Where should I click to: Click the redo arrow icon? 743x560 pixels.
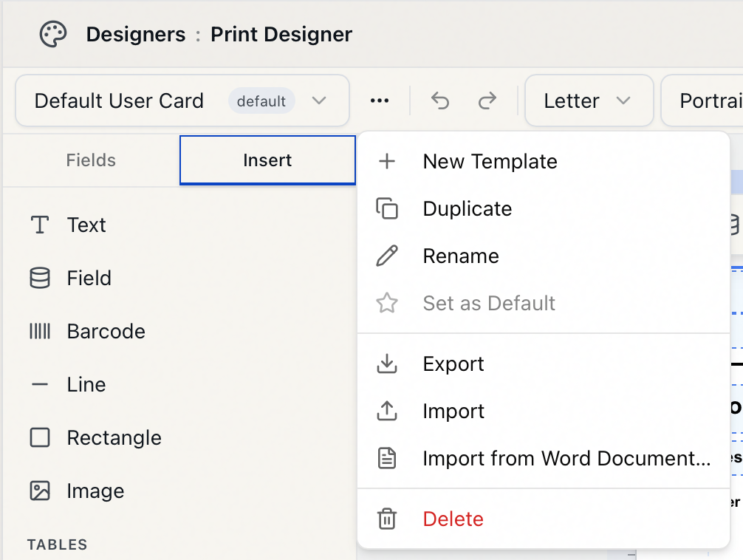point(487,100)
